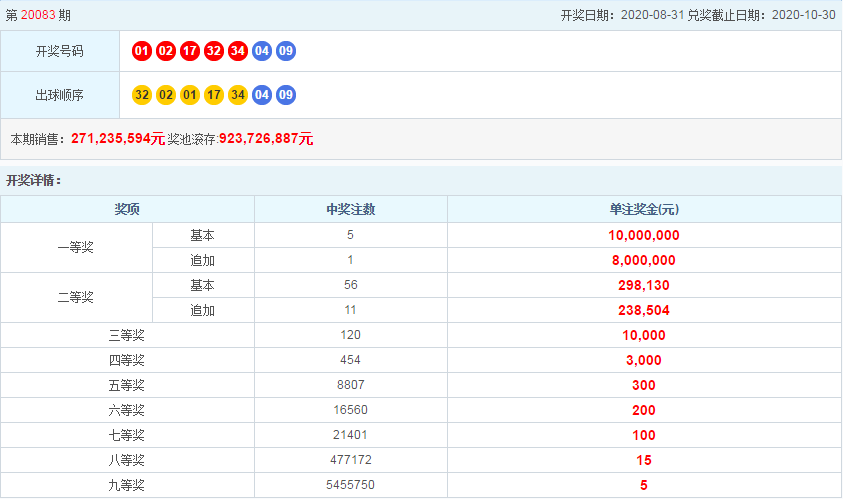Click red ball 32 in winning numbers

point(214,51)
